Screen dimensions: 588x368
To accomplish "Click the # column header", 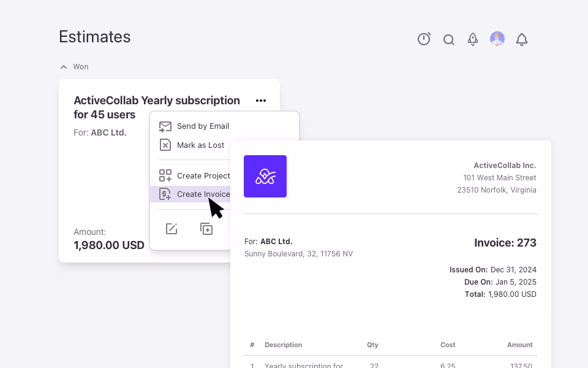I will click(x=252, y=345).
